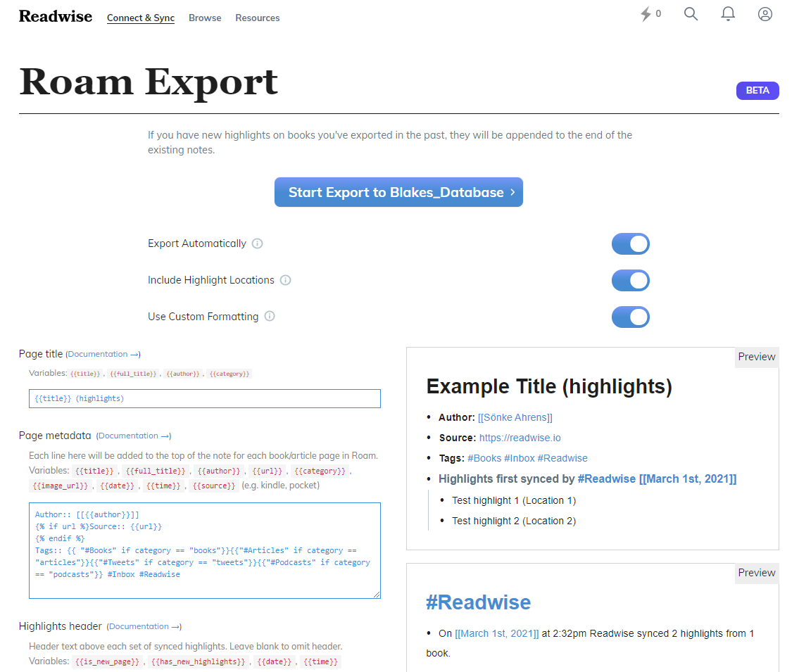Open the Browse menu
Viewport: 799px width, 672px height.
pos(205,18)
